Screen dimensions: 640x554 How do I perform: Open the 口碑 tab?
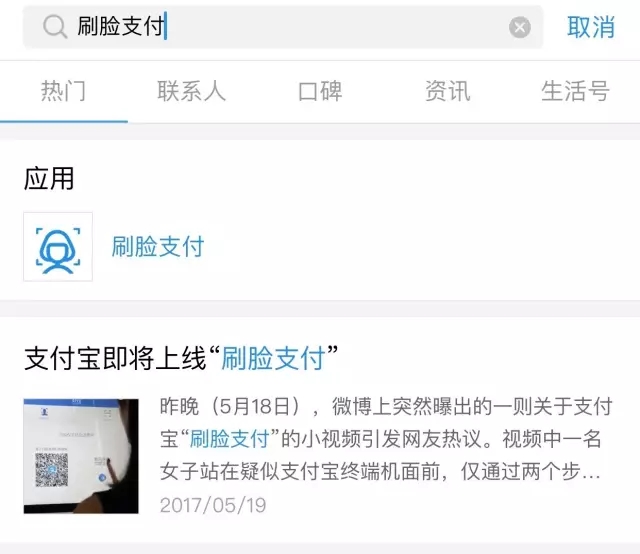tap(320, 91)
